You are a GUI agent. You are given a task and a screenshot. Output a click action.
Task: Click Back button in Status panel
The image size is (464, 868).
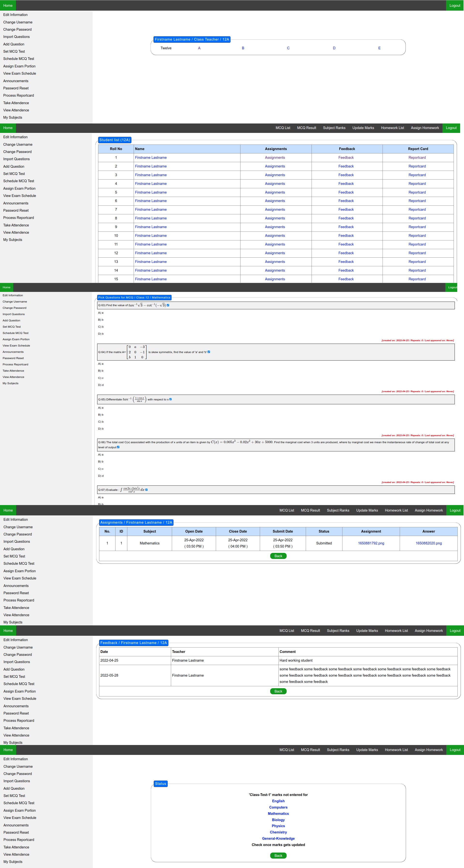(278, 855)
